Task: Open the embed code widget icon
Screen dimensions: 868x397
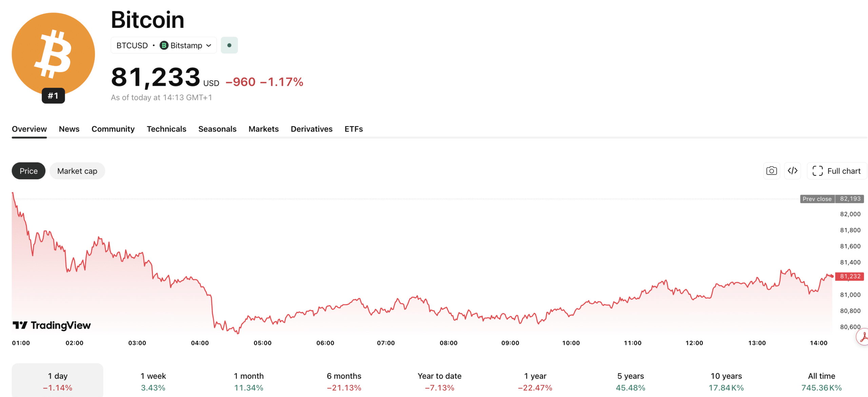Action: click(x=792, y=171)
